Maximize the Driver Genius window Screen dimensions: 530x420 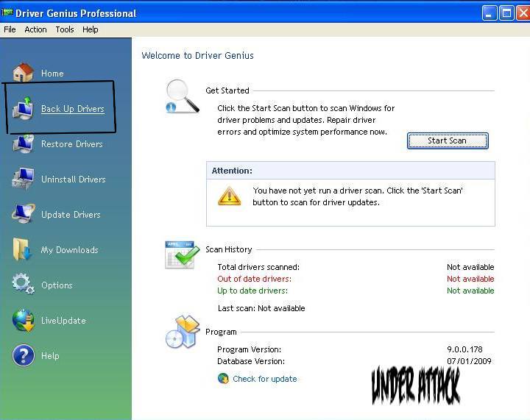506,13
